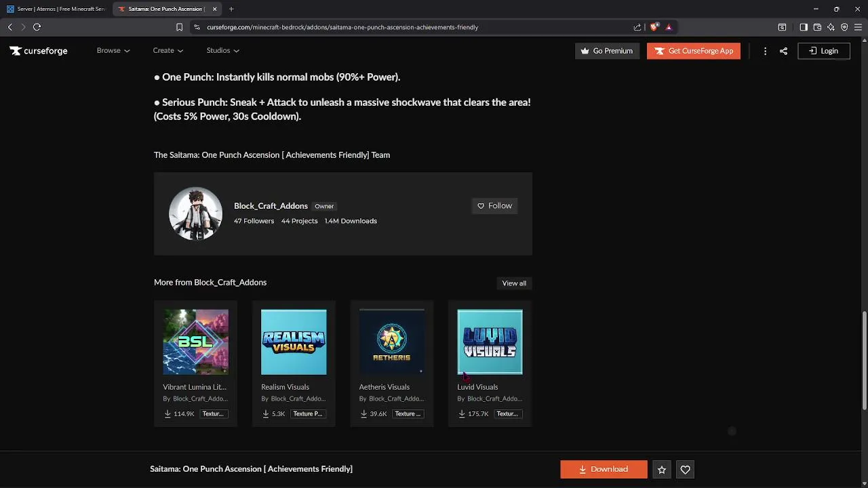Click the Texture P... tag under Realism Visuals
868x488 pixels.
(x=307, y=413)
